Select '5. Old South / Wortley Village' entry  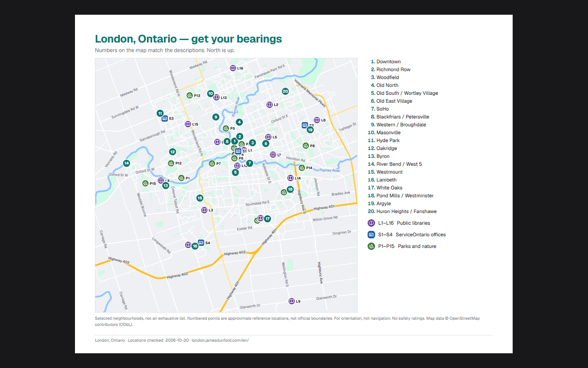click(404, 93)
